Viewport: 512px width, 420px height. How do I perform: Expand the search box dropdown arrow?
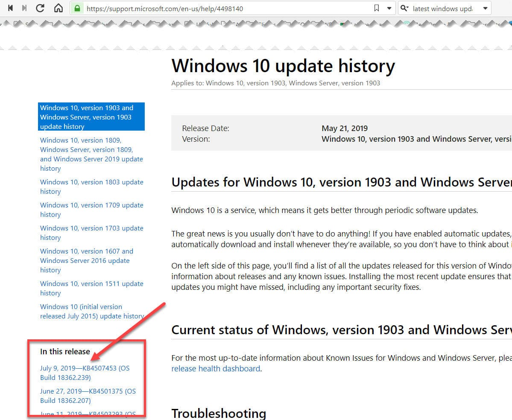485,9
